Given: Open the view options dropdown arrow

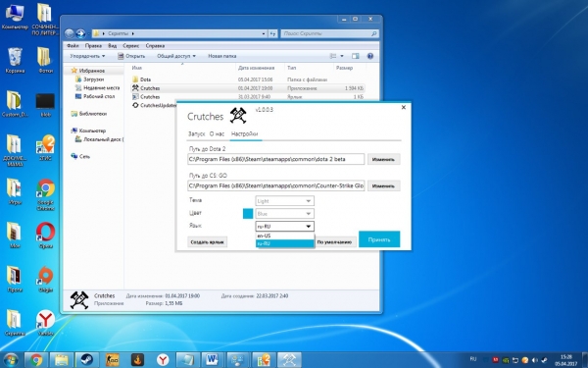Looking at the screenshot, I should (342, 56).
